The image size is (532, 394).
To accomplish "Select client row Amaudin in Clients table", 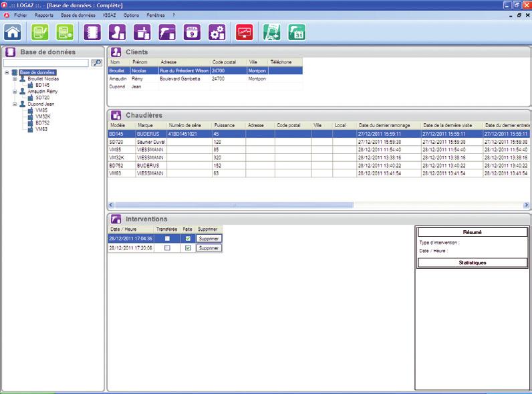I will tap(205, 79).
